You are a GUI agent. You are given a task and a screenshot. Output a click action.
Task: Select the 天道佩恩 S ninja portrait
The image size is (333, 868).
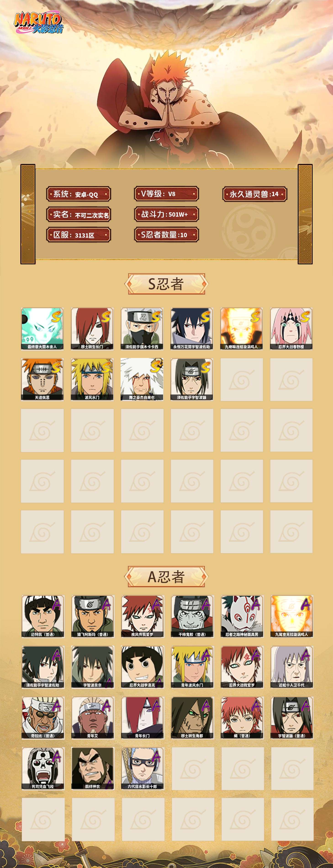point(42,379)
